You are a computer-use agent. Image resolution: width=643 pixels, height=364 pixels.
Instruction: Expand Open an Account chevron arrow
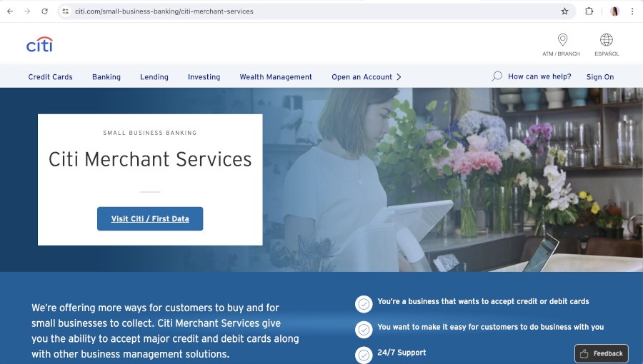(399, 77)
